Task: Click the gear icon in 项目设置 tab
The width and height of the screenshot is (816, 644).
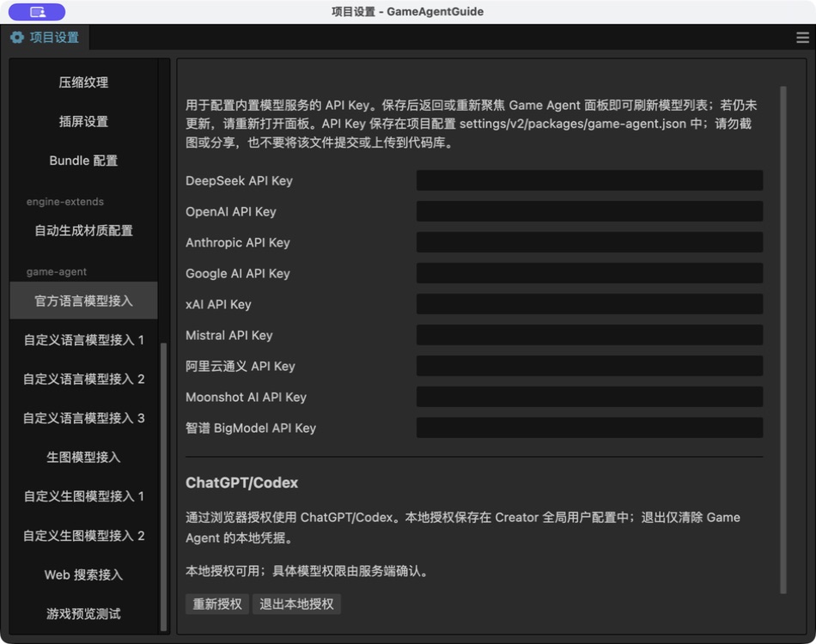Action: (17, 38)
